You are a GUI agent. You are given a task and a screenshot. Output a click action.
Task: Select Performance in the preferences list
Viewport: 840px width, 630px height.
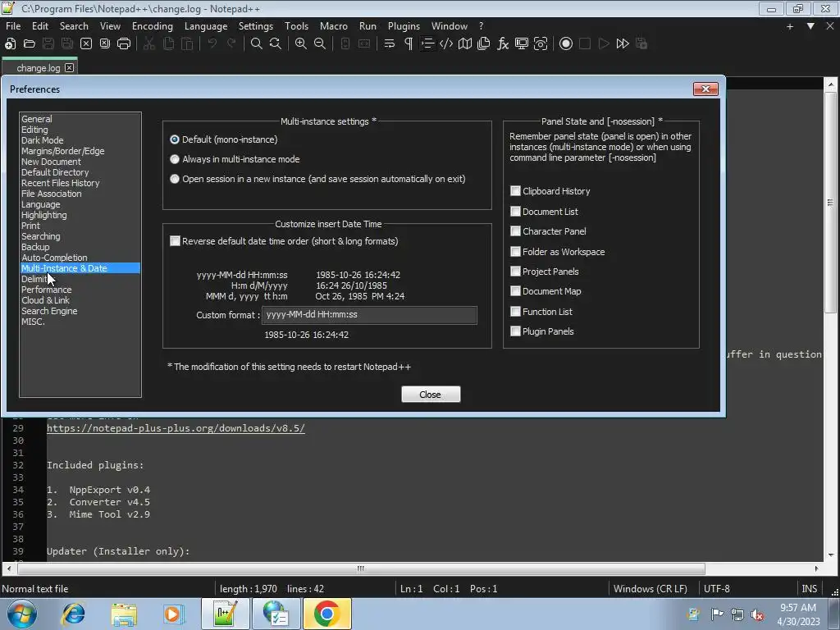point(46,290)
